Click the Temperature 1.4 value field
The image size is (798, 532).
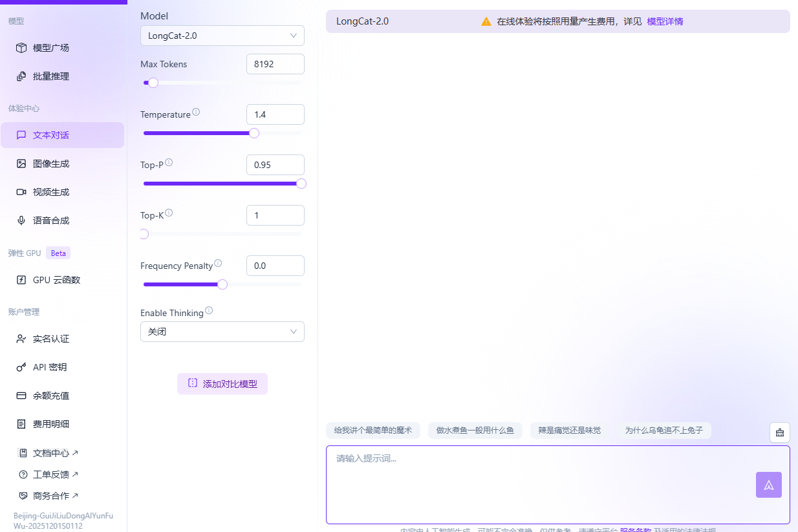275,114
